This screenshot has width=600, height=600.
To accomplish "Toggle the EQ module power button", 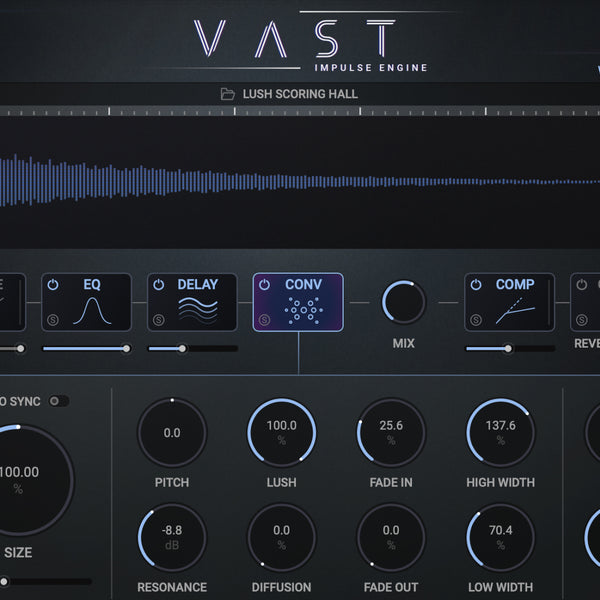I will [x=53, y=285].
